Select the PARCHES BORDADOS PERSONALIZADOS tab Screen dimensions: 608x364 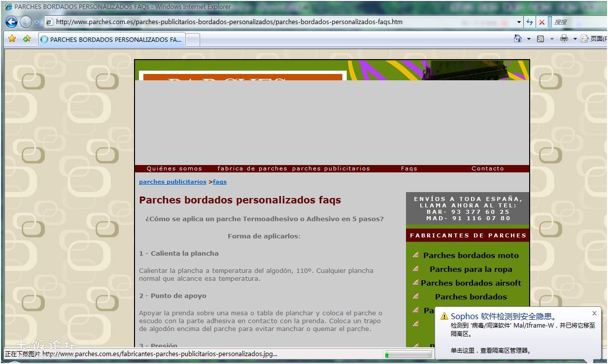(x=112, y=39)
